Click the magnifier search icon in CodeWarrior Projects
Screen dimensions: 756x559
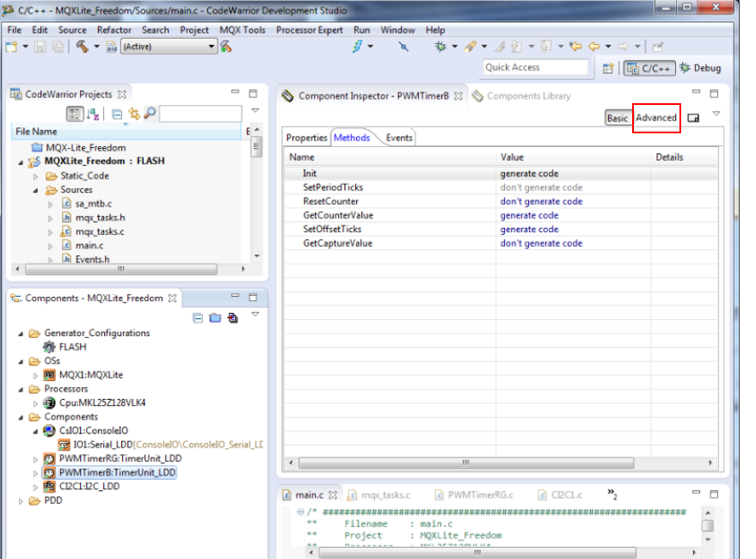coord(150,114)
